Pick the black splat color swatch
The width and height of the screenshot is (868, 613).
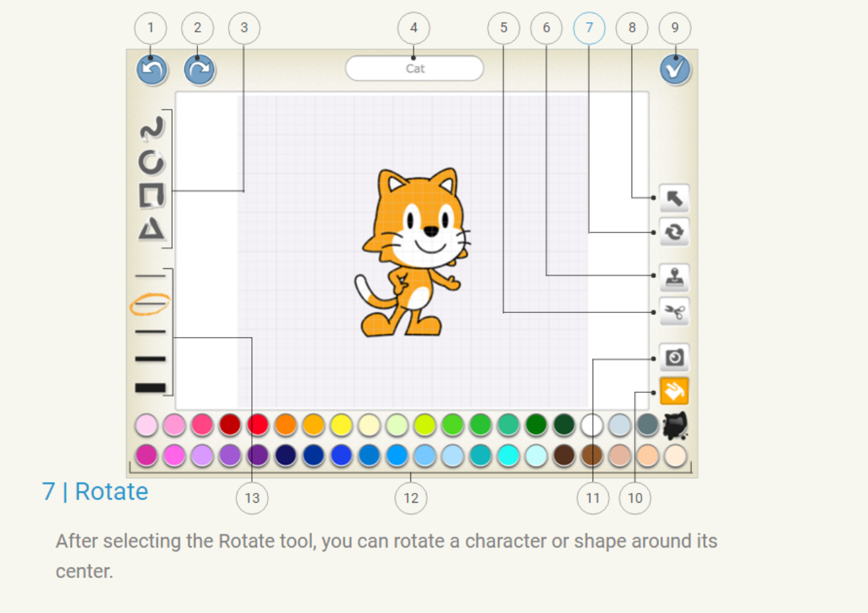(x=675, y=425)
